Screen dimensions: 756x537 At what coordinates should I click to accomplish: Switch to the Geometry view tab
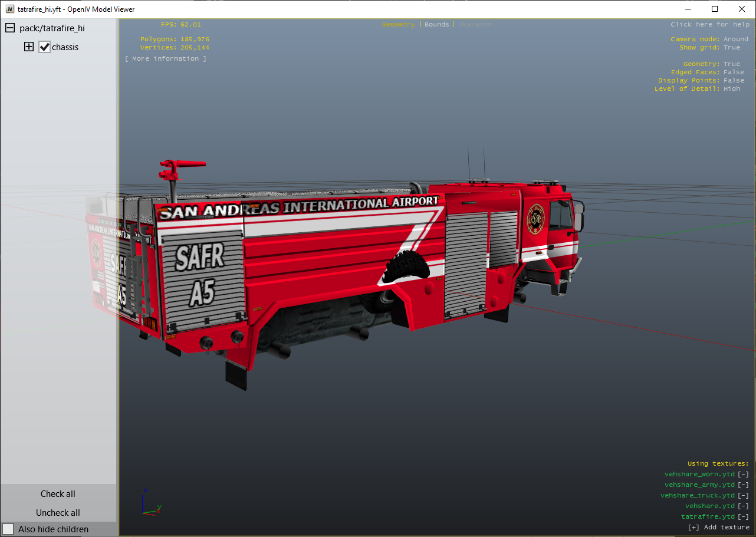pyautogui.click(x=399, y=25)
